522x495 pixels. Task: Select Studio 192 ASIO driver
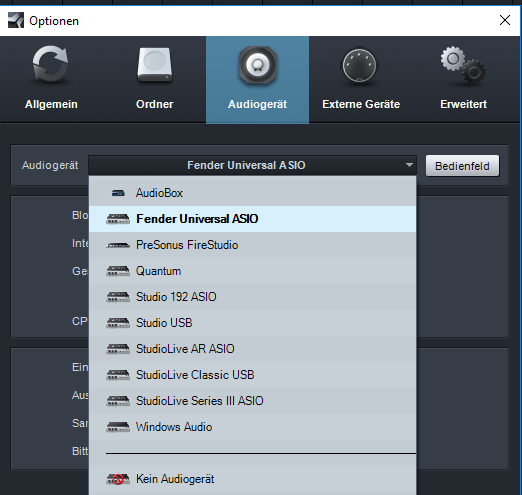click(252, 297)
